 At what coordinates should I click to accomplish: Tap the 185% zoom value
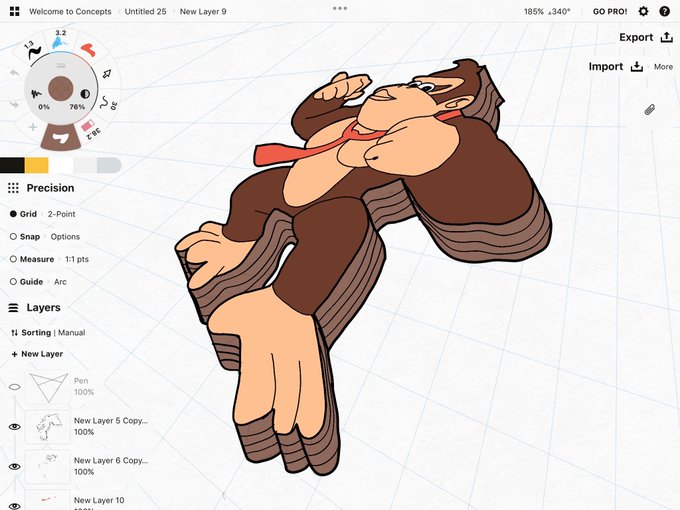tap(533, 12)
